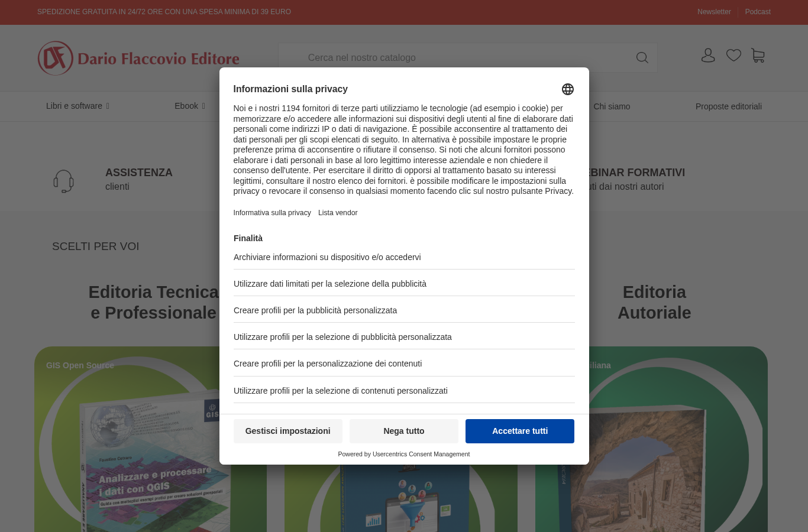Click the 'Finalità' heading
The width and height of the screenshot is (808, 532).
point(248,238)
